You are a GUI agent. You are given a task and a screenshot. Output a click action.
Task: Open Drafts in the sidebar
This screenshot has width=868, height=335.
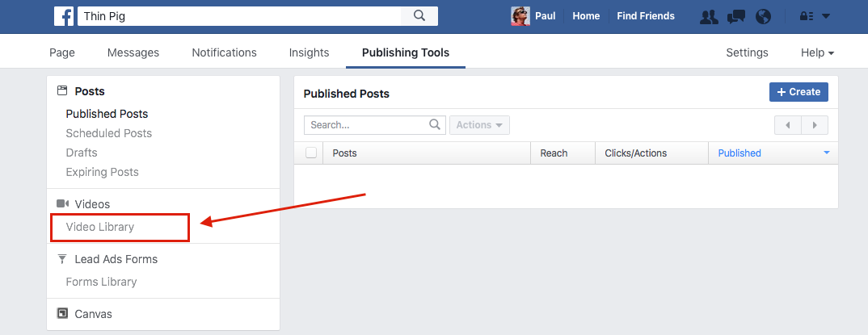coord(82,153)
